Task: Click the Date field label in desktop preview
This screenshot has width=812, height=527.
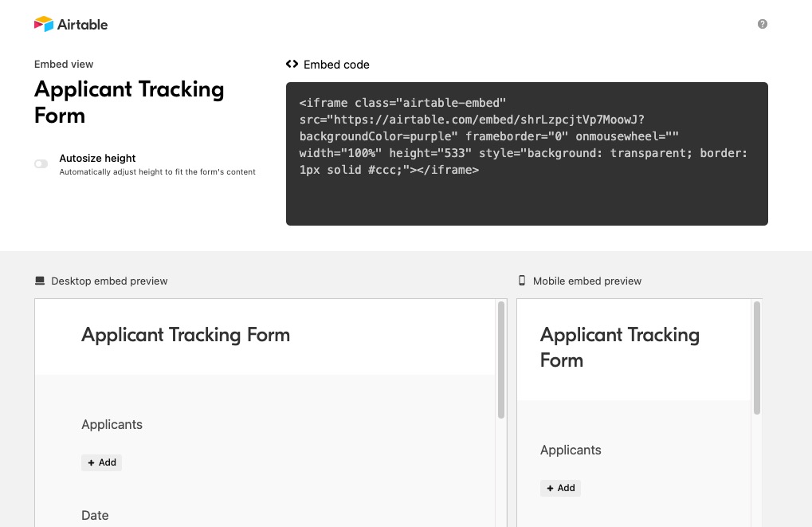Action: point(95,515)
